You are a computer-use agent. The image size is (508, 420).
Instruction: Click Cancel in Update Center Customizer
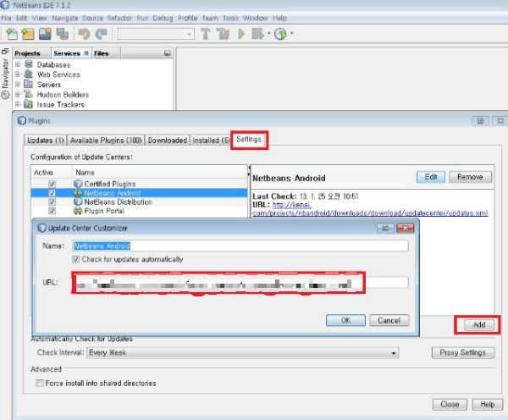coord(389,321)
